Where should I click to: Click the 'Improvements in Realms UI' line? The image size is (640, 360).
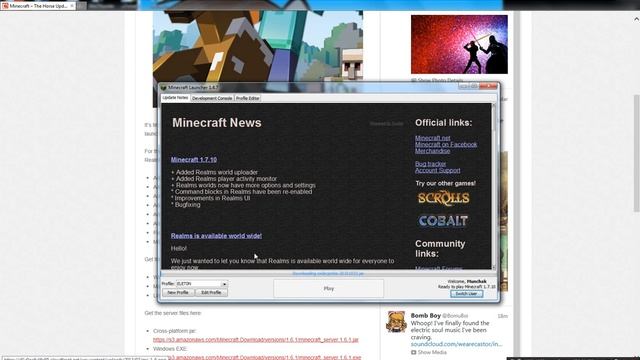click(211, 198)
